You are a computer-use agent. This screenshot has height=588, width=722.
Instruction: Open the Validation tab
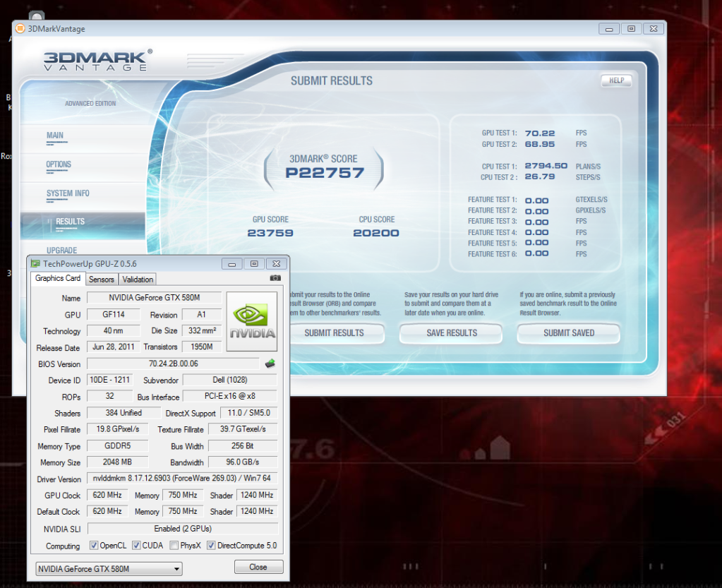[138, 279]
